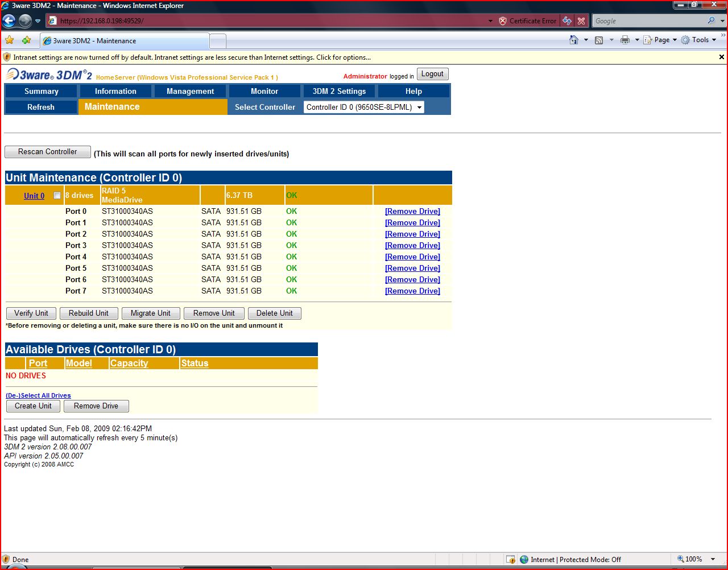Image resolution: width=728 pixels, height=570 pixels.
Task: Click the (De-)Select All Drives link
Action: click(38, 395)
